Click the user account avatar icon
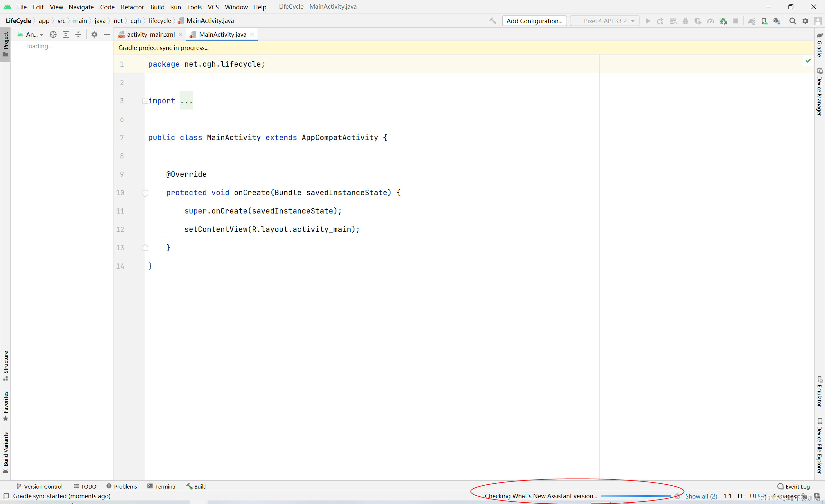 pyautogui.click(x=818, y=21)
